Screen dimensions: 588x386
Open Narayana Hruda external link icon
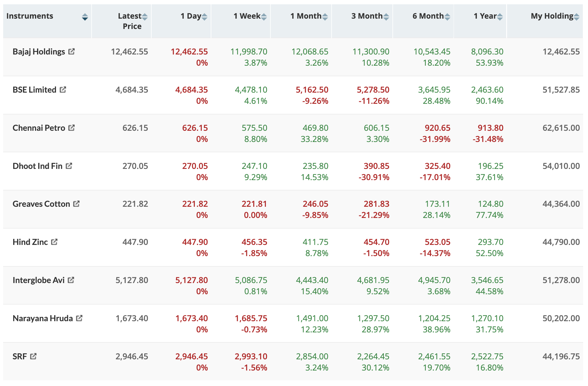point(79,318)
